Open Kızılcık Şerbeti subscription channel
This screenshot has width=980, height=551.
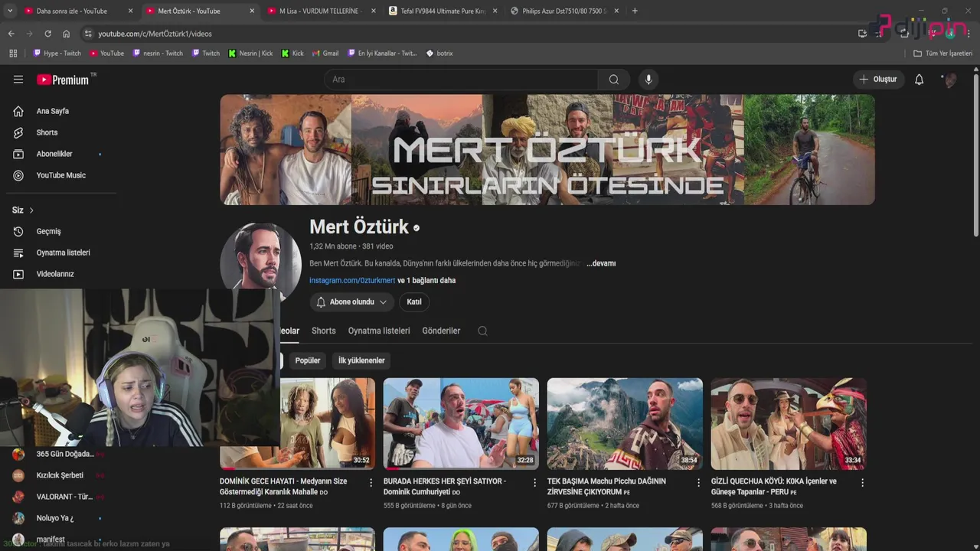click(x=60, y=475)
